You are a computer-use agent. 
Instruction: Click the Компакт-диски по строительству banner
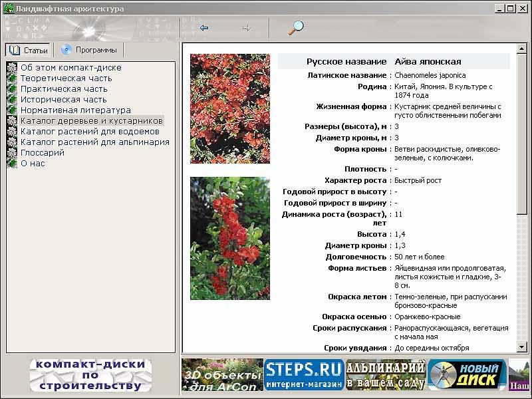pos(90,375)
